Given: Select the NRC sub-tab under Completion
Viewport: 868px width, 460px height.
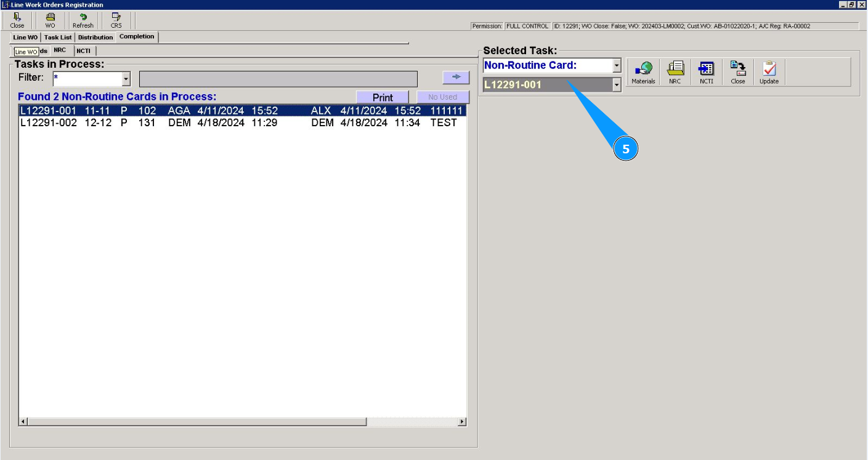Looking at the screenshot, I should (60, 50).
